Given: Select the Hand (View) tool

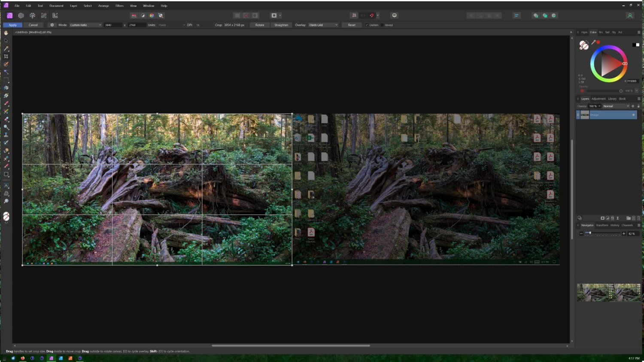Looking at the screenshot, I should (6, 33).
